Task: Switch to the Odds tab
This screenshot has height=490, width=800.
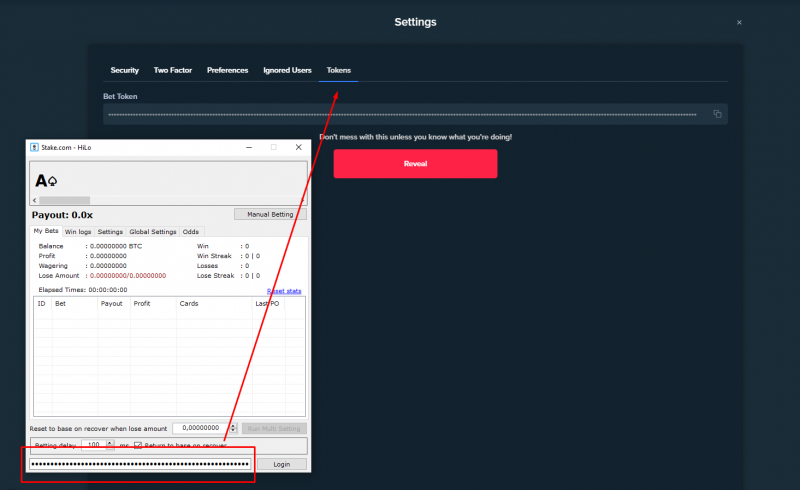Action: point(191,232)
